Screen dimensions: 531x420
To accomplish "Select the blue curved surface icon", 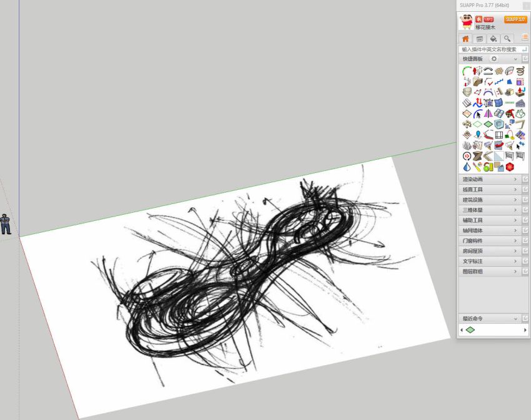I will click(x=499, y=102).
